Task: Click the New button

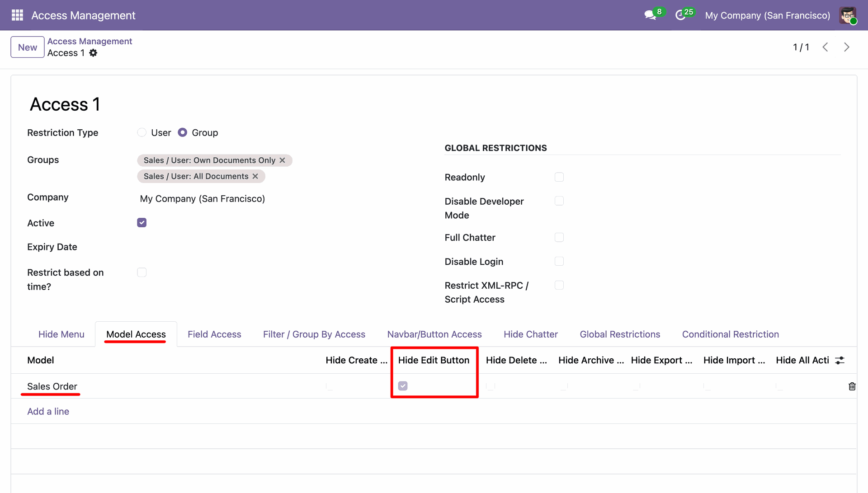Action: (x=28, y=47)
